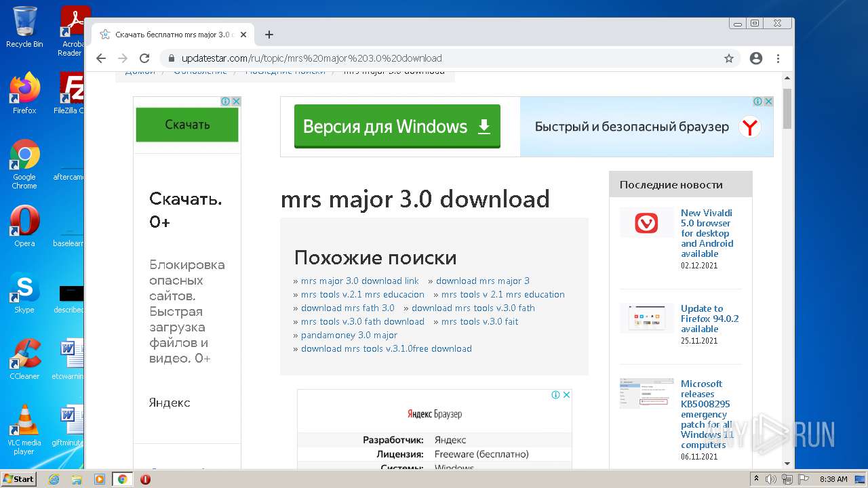Select the Скачать бесплатно mrs major tab
The image size is (868, 488).
point(173,35)
